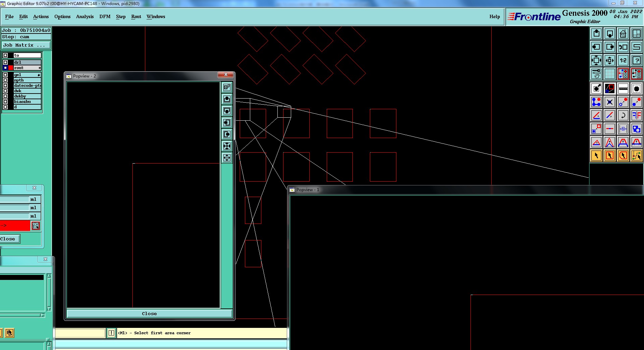Select the plain arrow selection tool
Image resolution: width=644 pixels, height=350 pixels.
coord(596,156)
